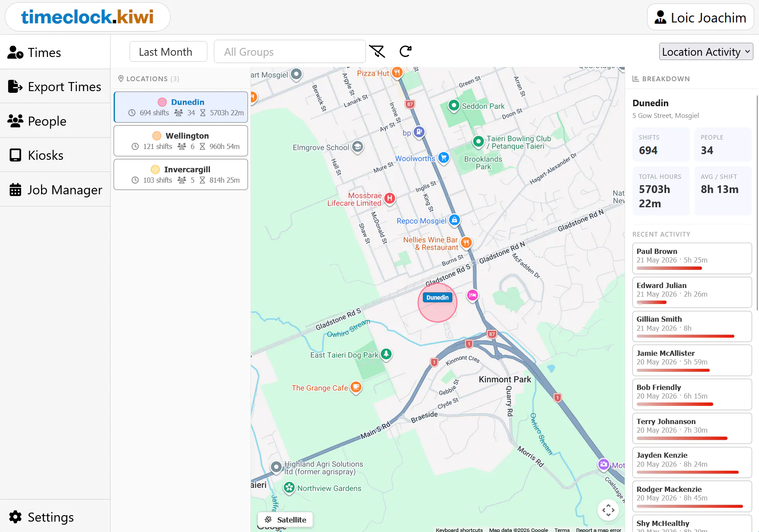759x532 pixels.
Task: Click East Taieri Dog Park pin
Action: click(x=386, y=354)
